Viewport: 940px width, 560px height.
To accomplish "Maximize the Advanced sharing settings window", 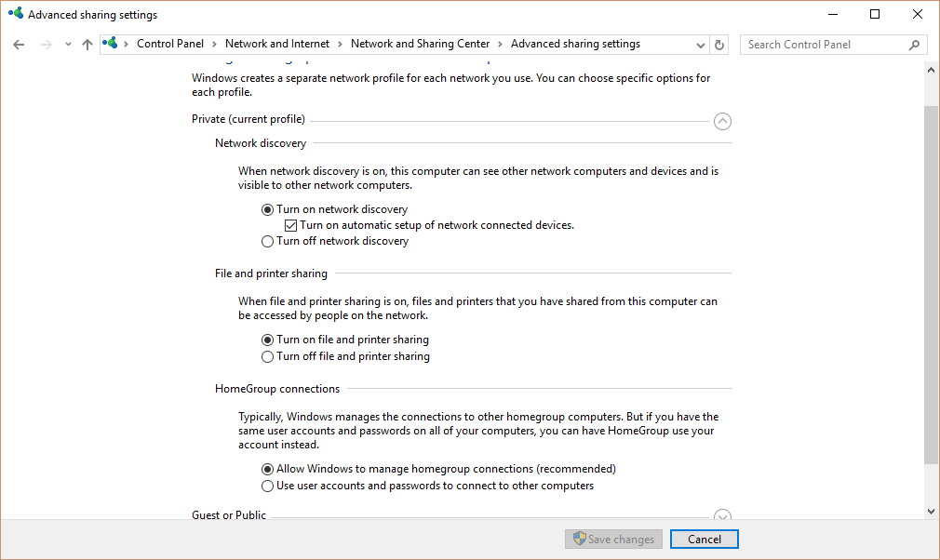I will coord(875,14).
